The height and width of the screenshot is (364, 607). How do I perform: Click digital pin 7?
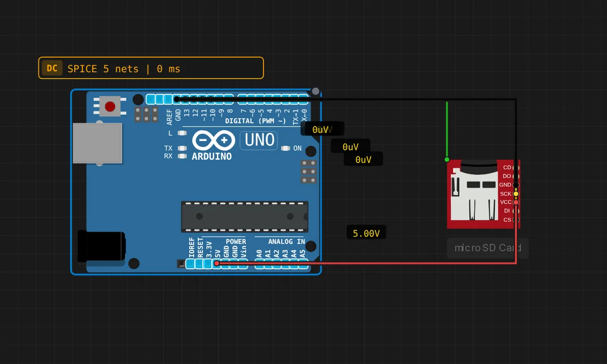[x=243, y=99]
